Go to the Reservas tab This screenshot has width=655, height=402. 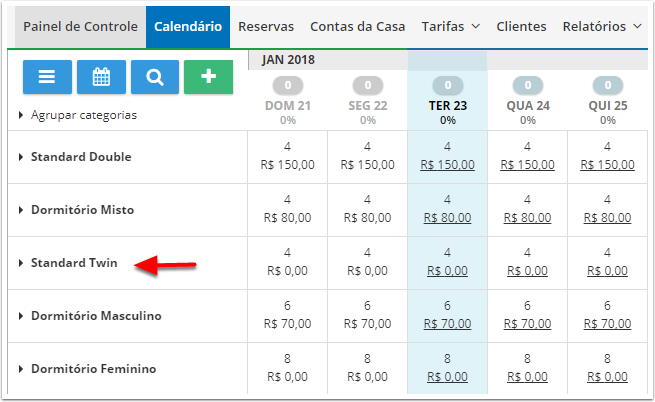pos(266,27)
